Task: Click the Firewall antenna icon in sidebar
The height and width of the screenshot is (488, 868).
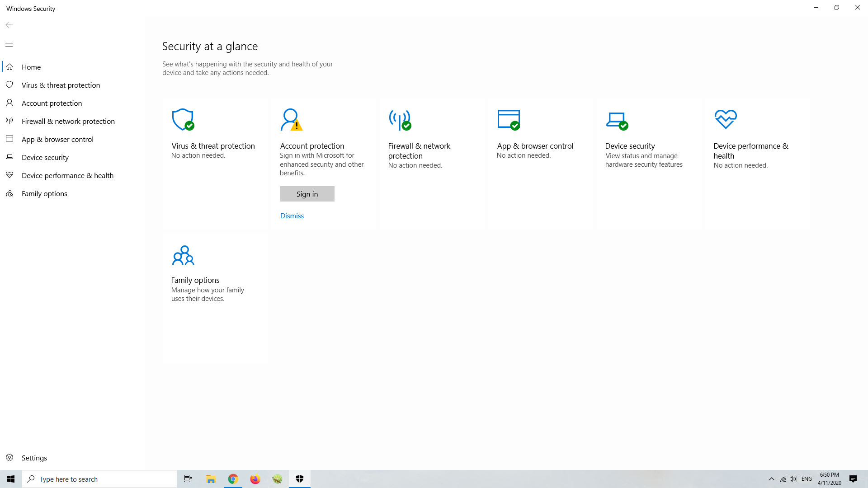Action: (9, 121)
